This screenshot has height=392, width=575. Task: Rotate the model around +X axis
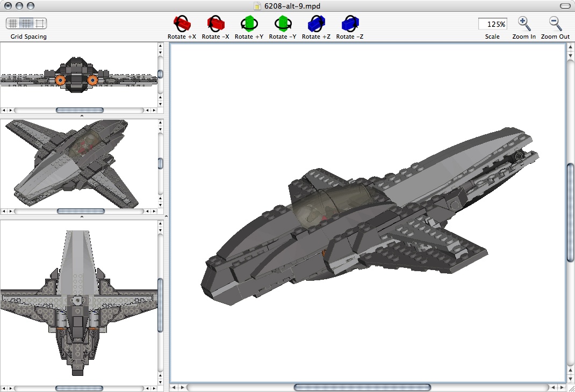pos(182,24)
